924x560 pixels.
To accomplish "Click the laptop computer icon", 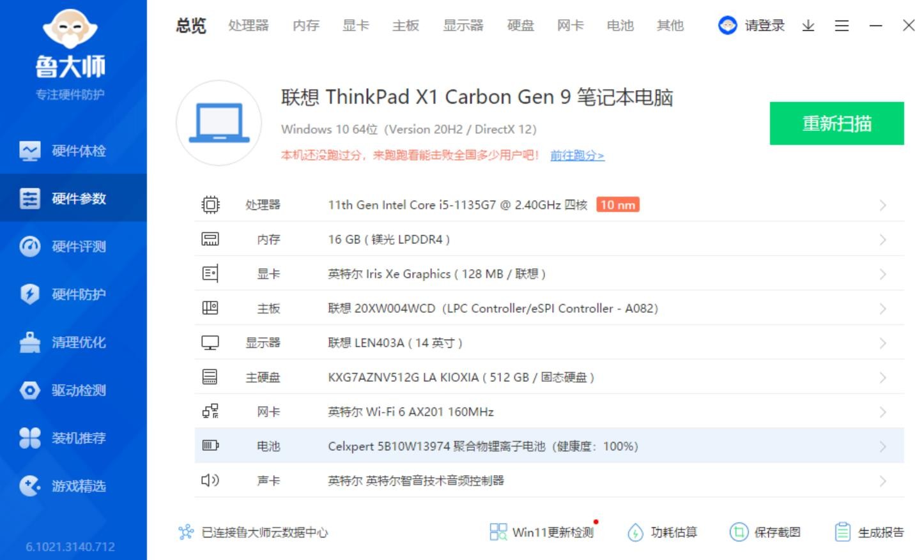I will pos(219,123).
